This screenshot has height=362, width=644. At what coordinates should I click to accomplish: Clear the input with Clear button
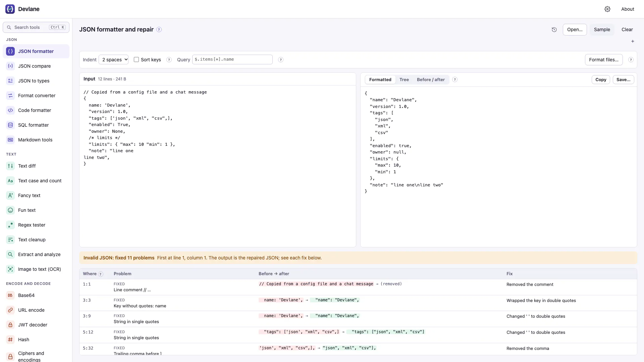click(627, 29)
